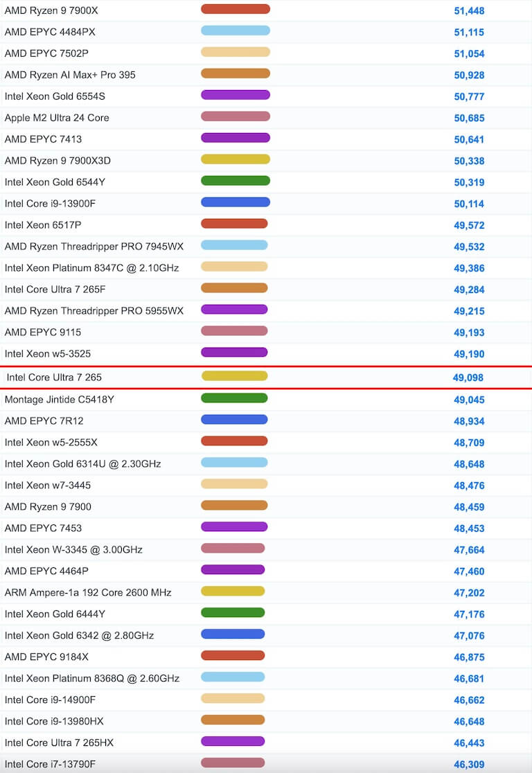
Task: Click the yellow bar for Intel Core Ultra 7 265
Action: coord(234,376)
